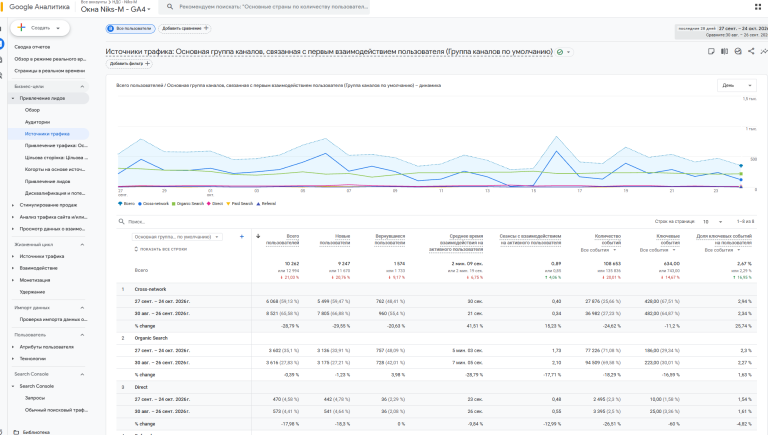The height and width of the screenshot is (435, 768).
Task: Collapse the Бизнес-цели section
Action: (x=82, y=87)
